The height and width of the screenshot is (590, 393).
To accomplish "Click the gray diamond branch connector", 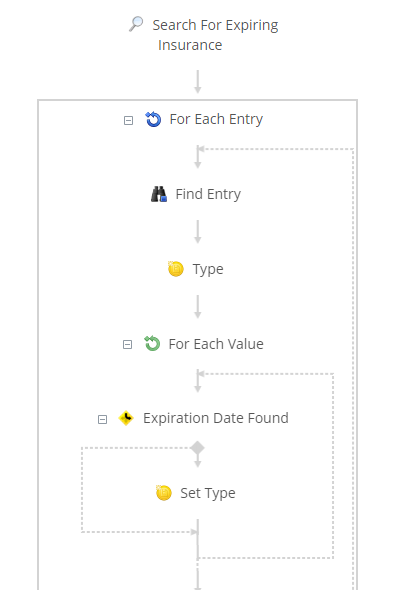I will pyautogui.click(x=198, y=448).
